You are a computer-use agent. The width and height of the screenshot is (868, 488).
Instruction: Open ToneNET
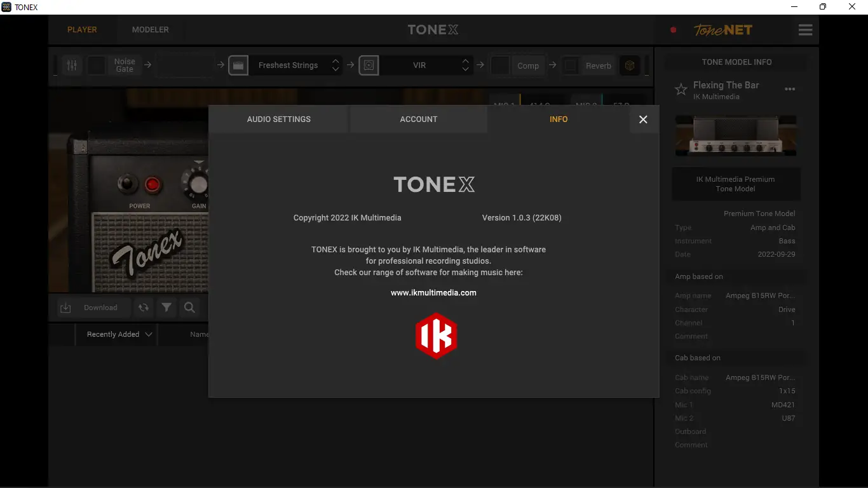tap(722, 30)
